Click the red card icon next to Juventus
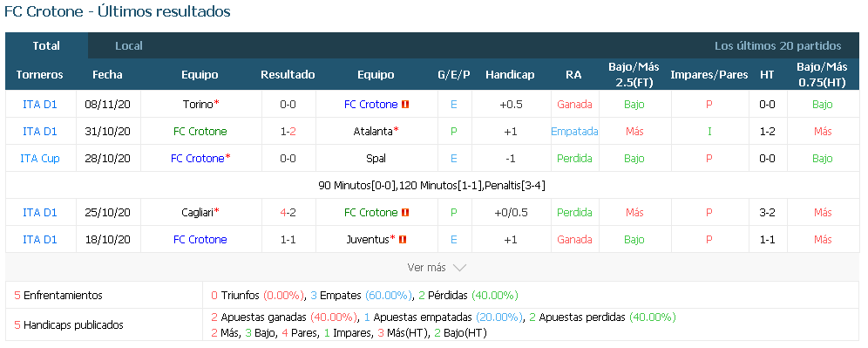This screenshot has width=868, height=348. (x=403, y=239)
